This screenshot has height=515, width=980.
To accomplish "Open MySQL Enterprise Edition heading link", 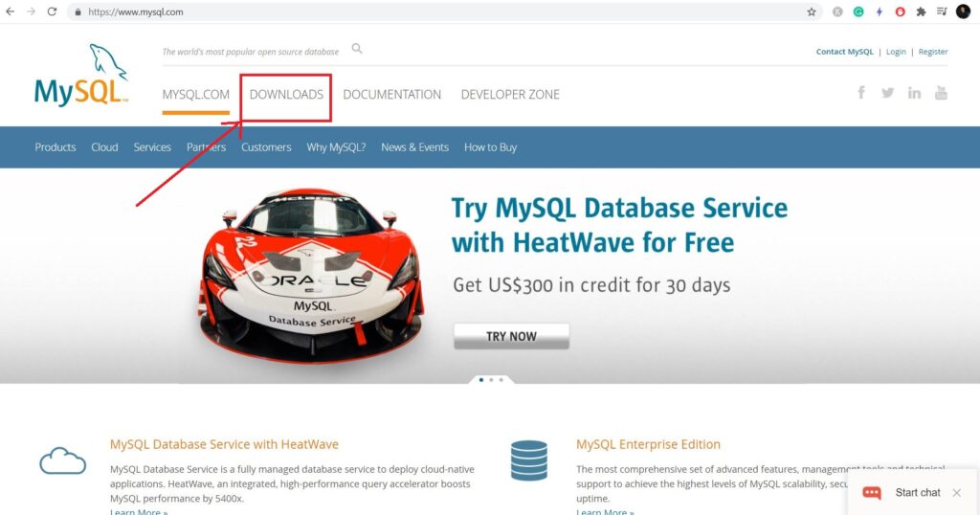I will pyautogui.click(x=648, y=444).
